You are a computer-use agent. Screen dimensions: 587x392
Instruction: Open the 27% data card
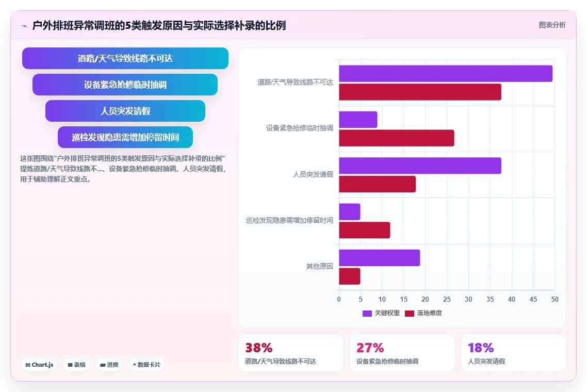click(402, 353)
